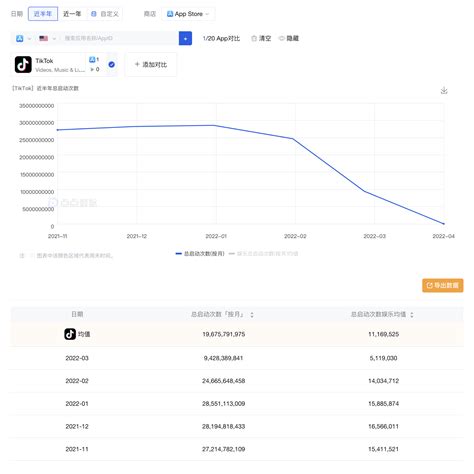This screenshot has width=474, height=474.
Task: Toggle the 总启动次数(按月) legend series
Action: click(200, 254)
